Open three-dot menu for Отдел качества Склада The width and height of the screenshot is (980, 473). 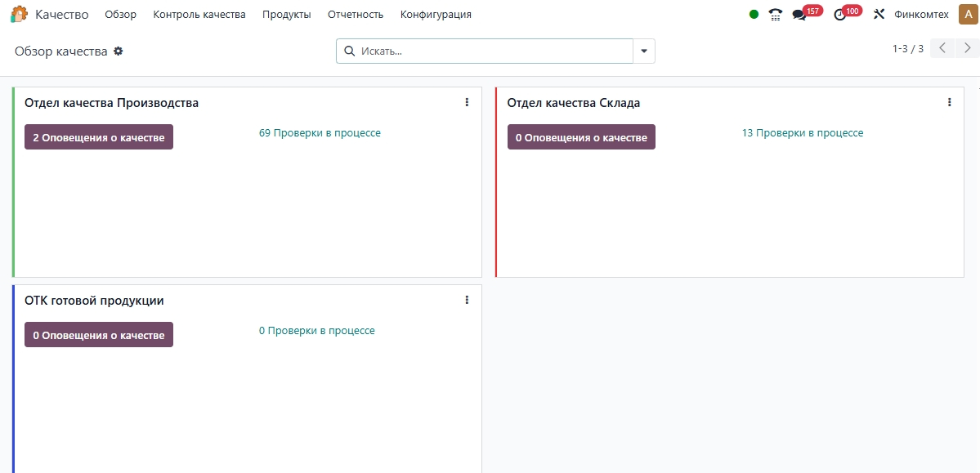point(949,102)
